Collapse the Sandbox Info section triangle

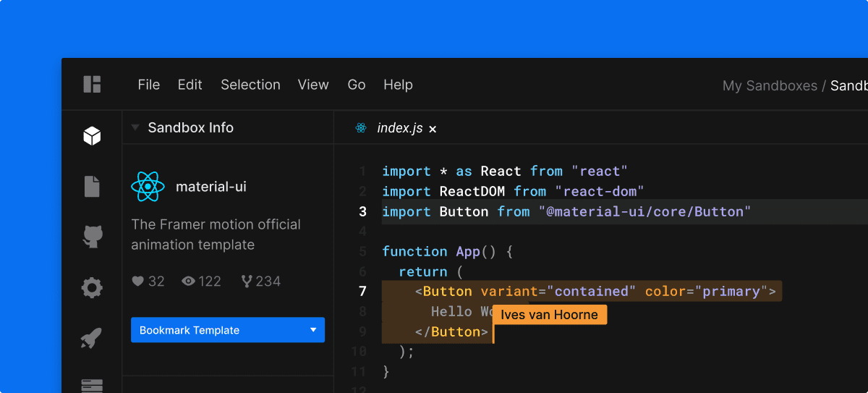coord(135,127)
